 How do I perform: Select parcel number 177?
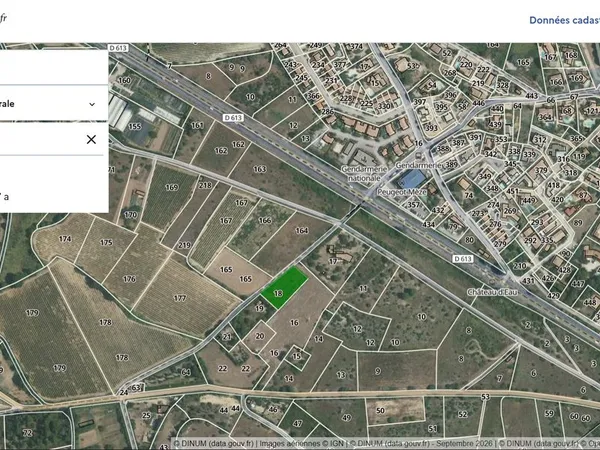[180, 298]
